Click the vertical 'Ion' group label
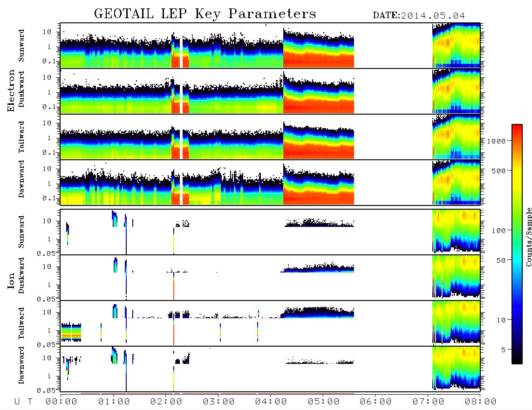This screenshot has width=532, height=410. coord(11,280)
